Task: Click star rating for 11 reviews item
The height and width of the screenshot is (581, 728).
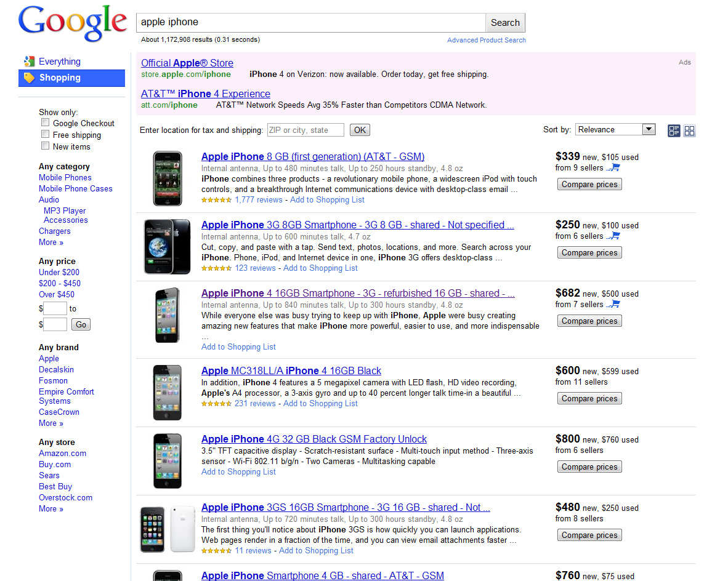Action: click(x=216, y=551)
